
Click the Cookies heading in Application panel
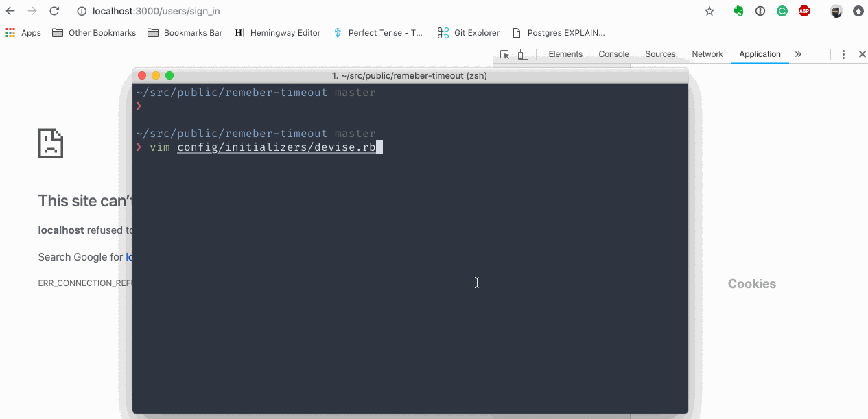point(752,284)
